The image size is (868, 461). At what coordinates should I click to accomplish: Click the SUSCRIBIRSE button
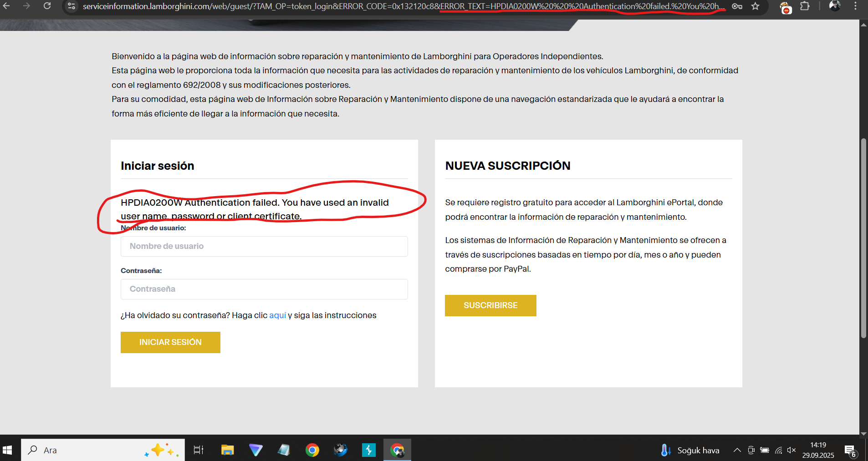490,305
